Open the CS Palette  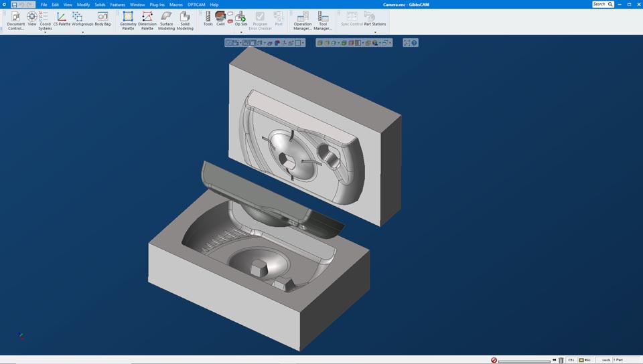point(61,19)
